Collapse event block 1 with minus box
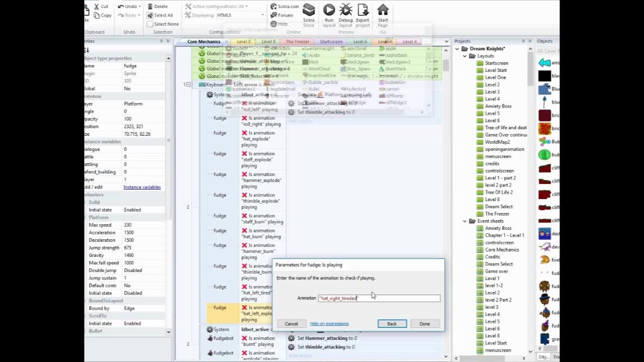Viewport: 644px width, 362px height. coord(189,84)
